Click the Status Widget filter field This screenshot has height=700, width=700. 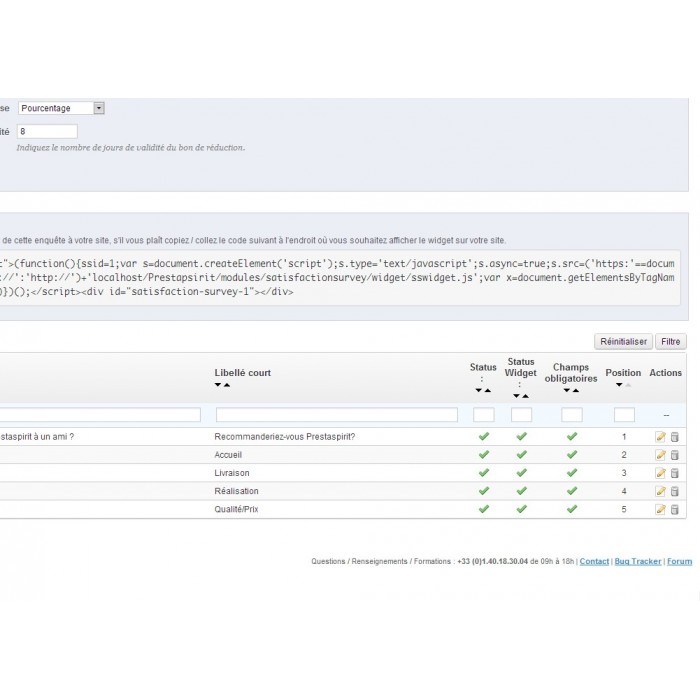pos(521,415)
